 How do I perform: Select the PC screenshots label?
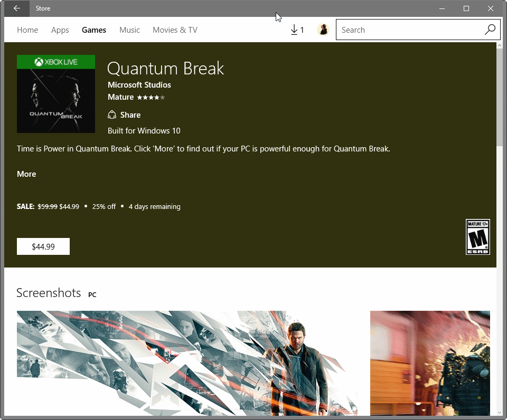(92, 294)
